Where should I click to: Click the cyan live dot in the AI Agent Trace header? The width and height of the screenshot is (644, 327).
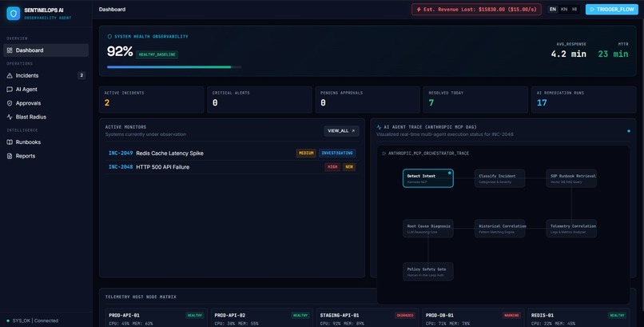pos(628,131)
